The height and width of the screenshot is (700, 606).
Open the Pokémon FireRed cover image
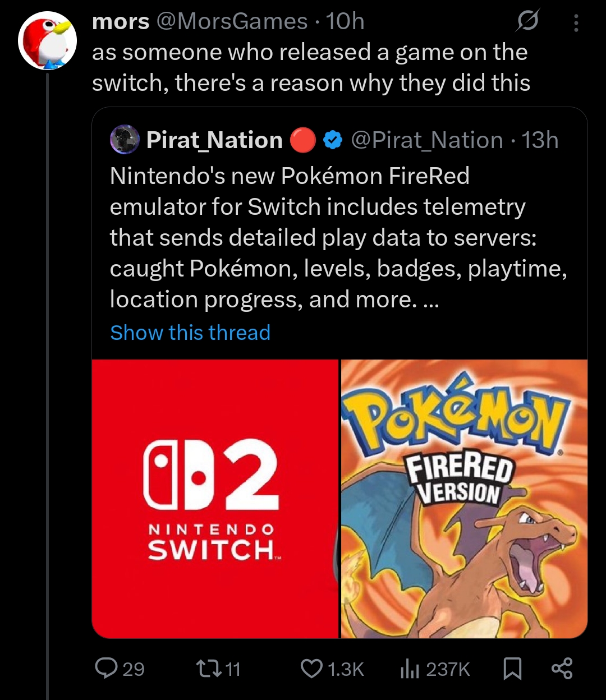click(x=464, y=499)
